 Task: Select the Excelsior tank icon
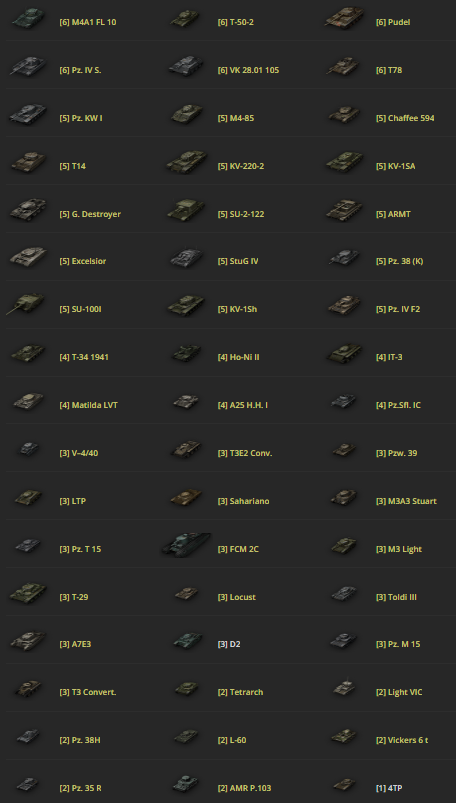pos(28,257)
